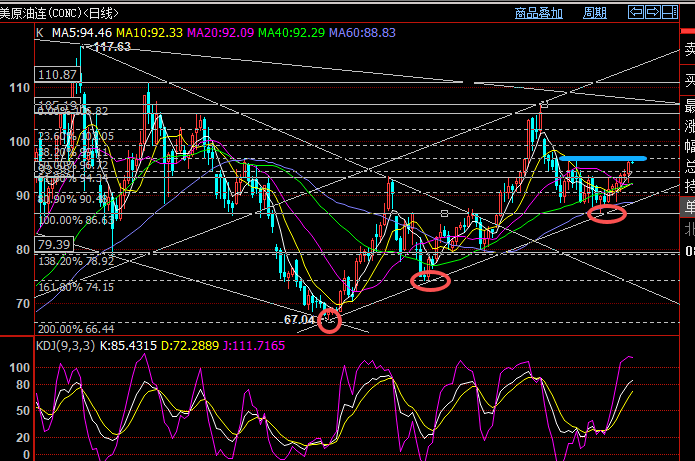The width and height of the screenshot is (695, 461).
Task: Click the 67.04 low price marker
Action: pyautogui.click(x=299, y=320)
